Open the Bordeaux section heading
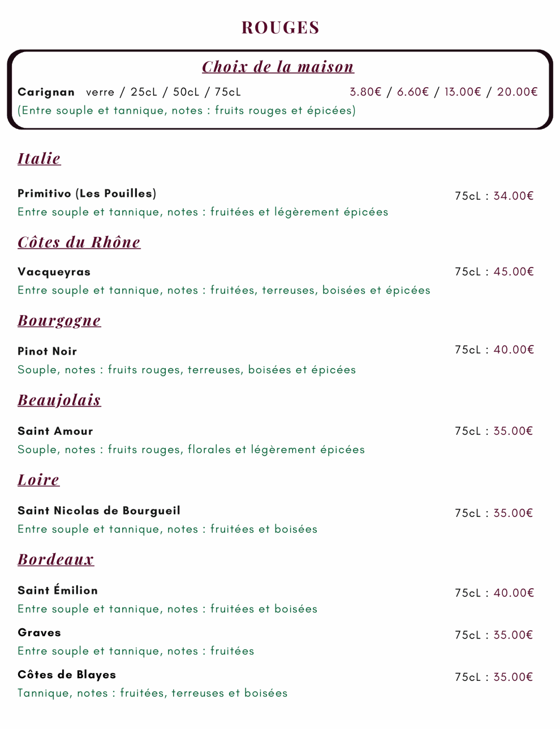This screenshot has height=729, width=560. click(55, 559)
